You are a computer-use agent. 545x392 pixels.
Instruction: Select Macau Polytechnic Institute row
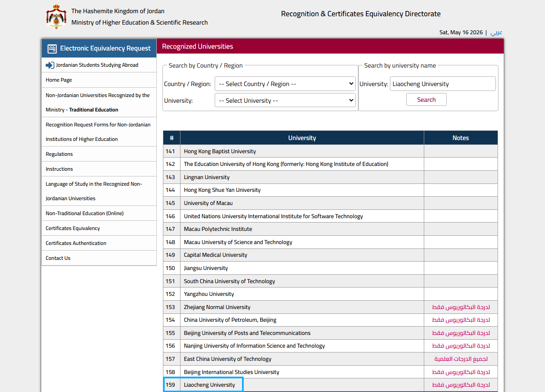pyautogui.click(x=330, y=229)
